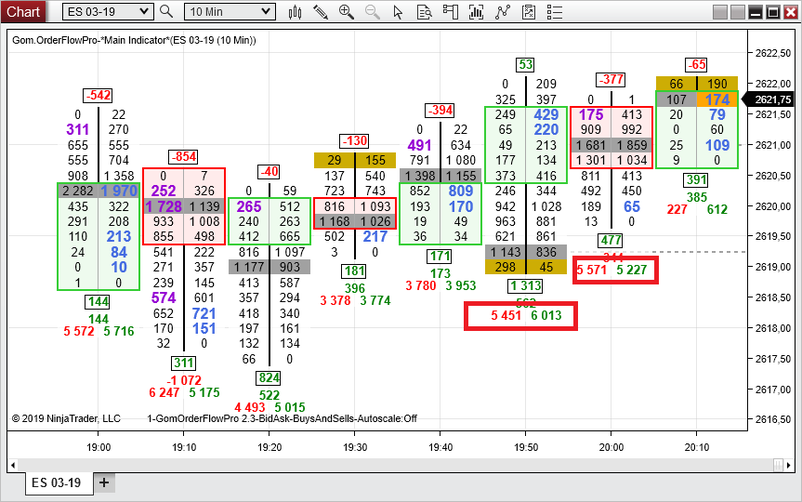802x502 pixels.
Task: Click the Chart title label
Action: tap(23, 11)
